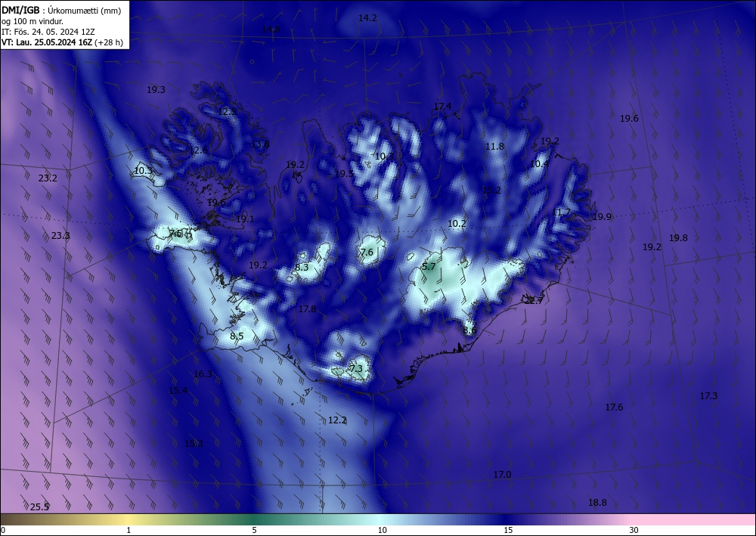Click the 15.3 value label
Screen dimensions: 756x536
(194, 444)
